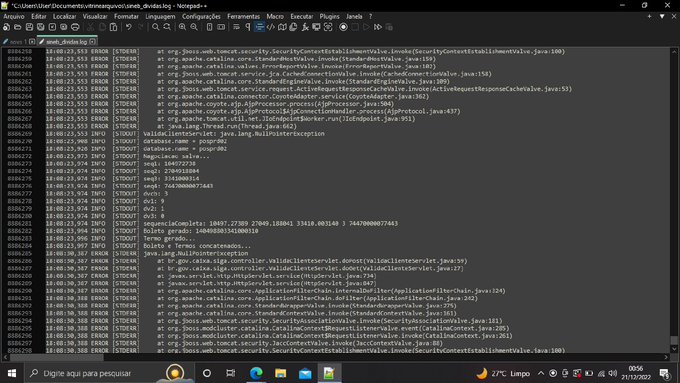The height and width of the screenshot is (383, 680).
Task: Toggle synchronized vertical scrolling
Action: [209, 27]
